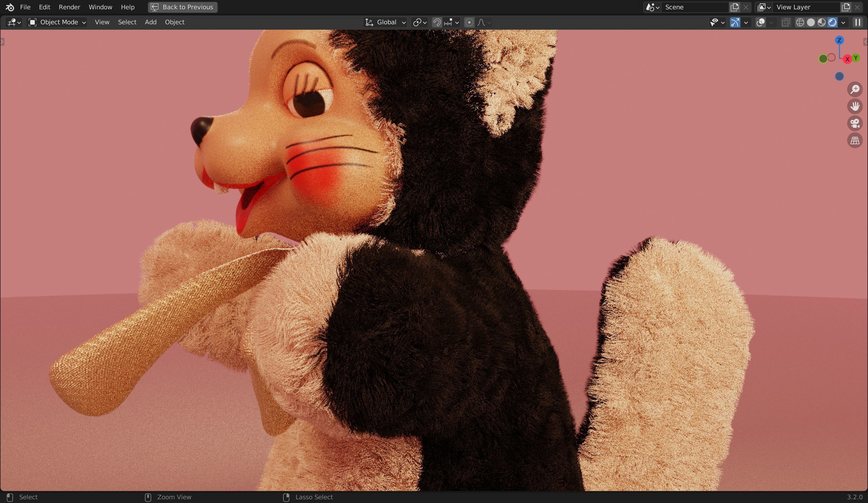
Task: Open the Object menu in header
Action: tap(175, 22)
